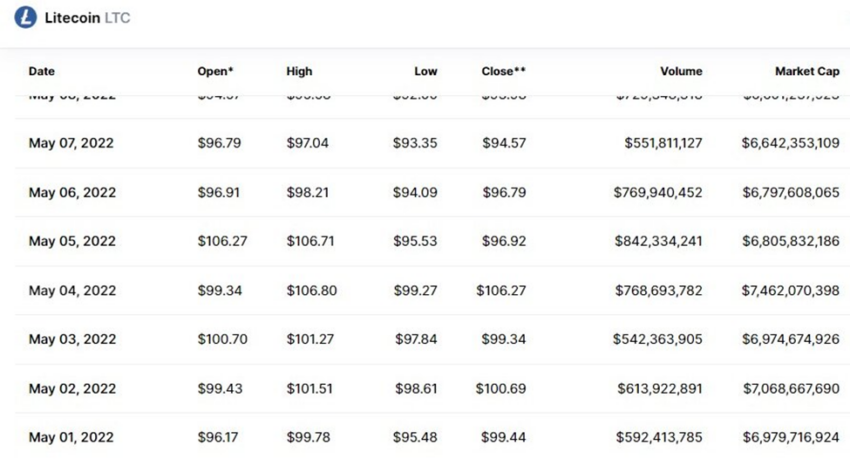850x459 pixels.
Task: Click the May 05, 2022 date cell
Action: 72,241
